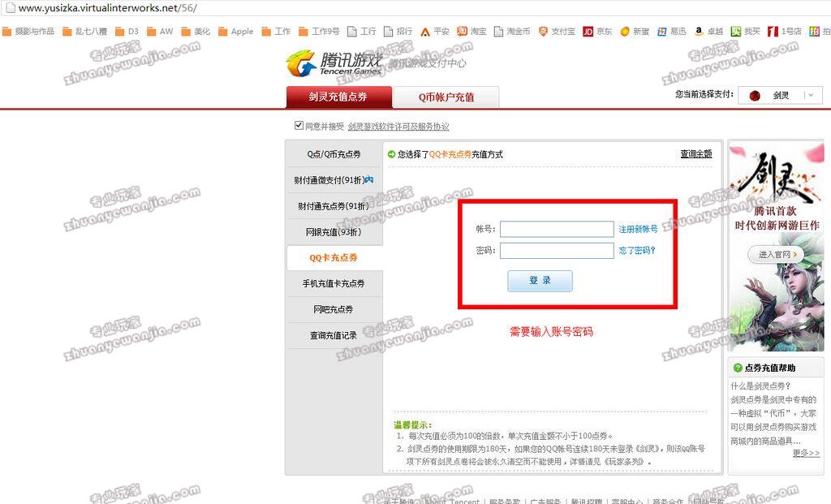The image size is (831, 504).
Task: Toggle the 同意并接受 agreement checkbox
Action: point(299,126)
